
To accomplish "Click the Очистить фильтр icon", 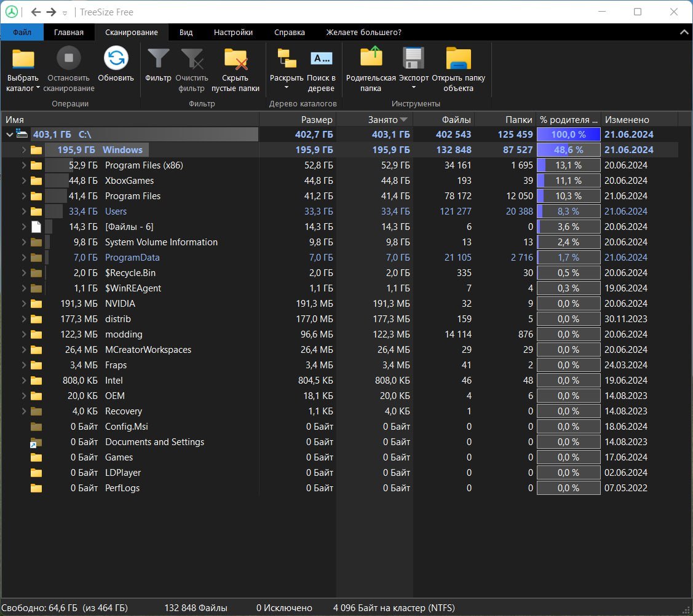I will [x=192, y=59].
